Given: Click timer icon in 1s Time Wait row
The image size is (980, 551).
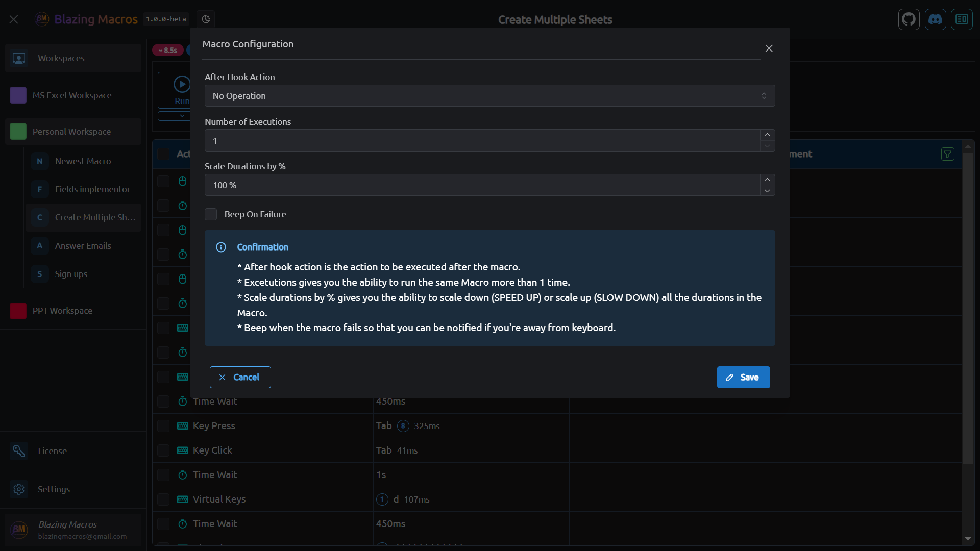Looking at the screenshot, I should click(x=182, y=475).
